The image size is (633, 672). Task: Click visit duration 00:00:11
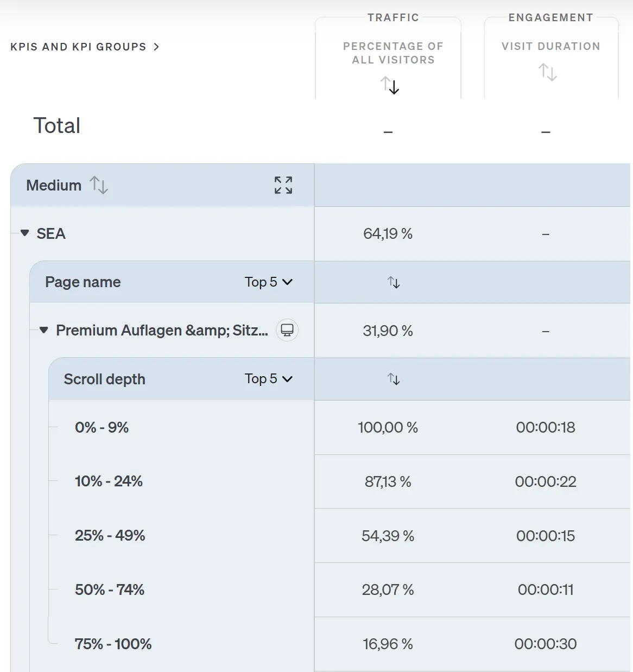tap(546, 589)
